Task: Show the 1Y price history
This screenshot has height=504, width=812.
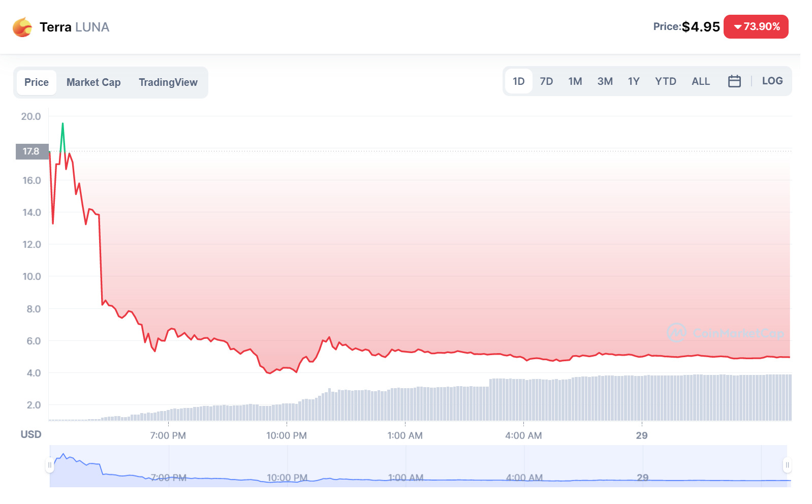Action: click(x=634, y=81)
